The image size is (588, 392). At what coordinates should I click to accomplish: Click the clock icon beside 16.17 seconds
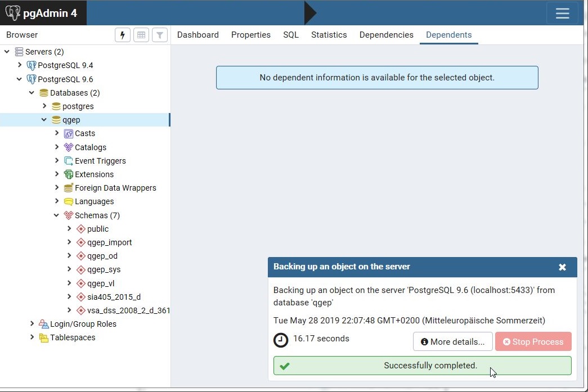click(x=281, y=340)
